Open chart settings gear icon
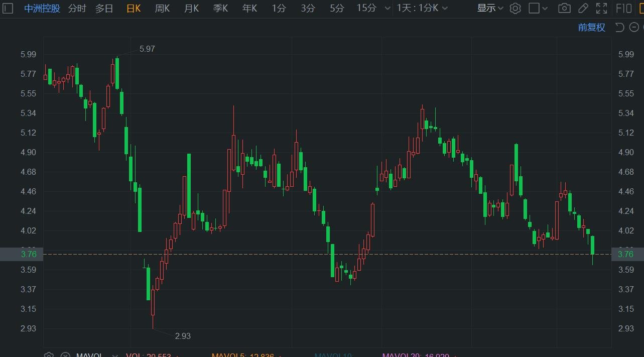Screen dimensions: 644x357 coord(515,8)
